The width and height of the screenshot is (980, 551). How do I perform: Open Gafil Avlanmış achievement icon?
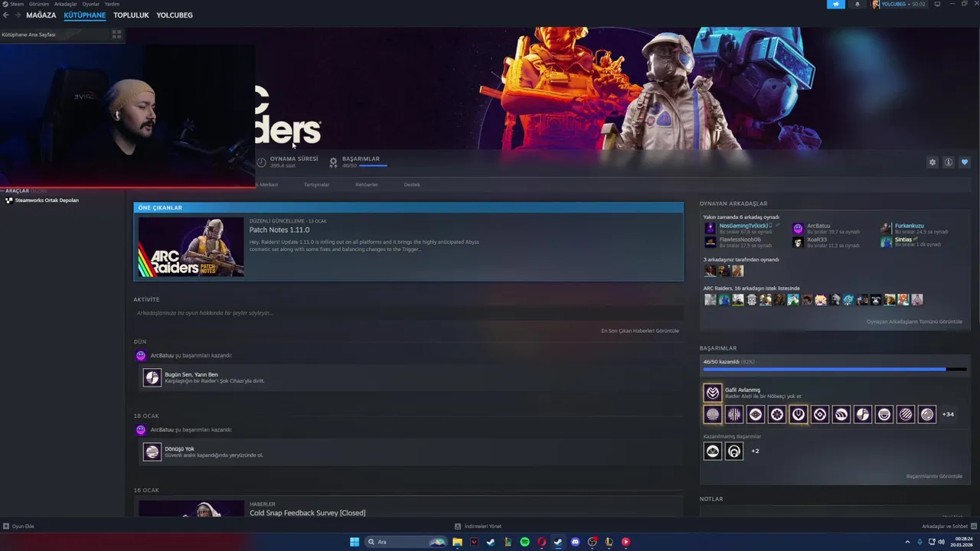pyautogui.click(x=713, y=393)
